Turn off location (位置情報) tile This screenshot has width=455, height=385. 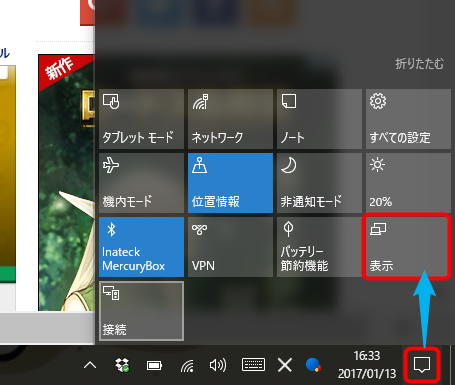coord(230,183)
